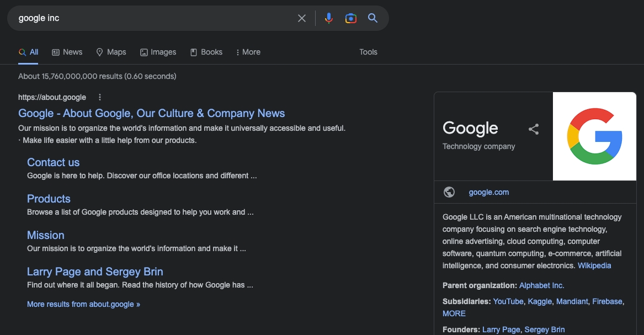Open Mandiant subsidiary link
Viewport: 644px width, 335px height.
[x=572, y=301]
